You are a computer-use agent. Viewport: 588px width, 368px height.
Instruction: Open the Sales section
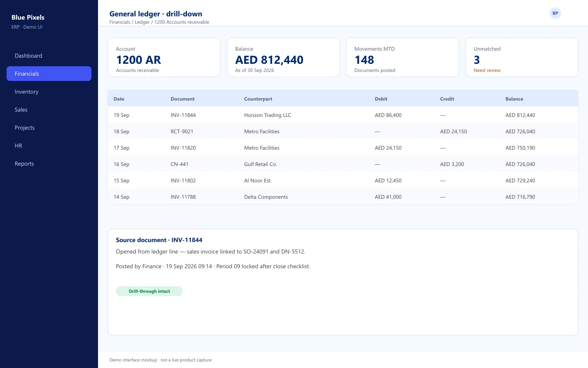[49, 110]
